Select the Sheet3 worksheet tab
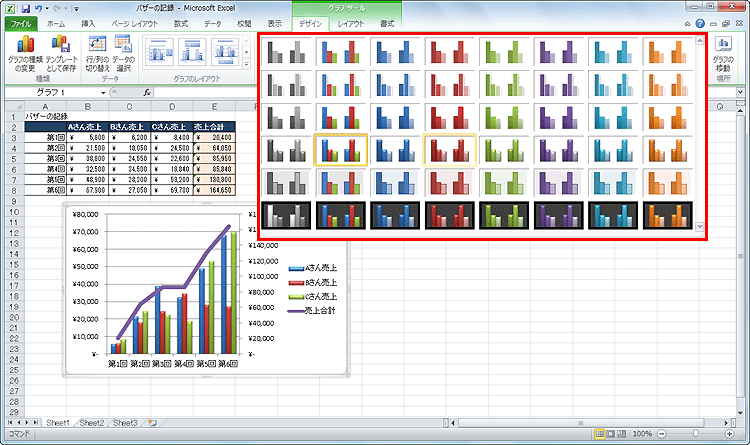The width and height of the screenshot is (750, 445). [x=126, y=423]
